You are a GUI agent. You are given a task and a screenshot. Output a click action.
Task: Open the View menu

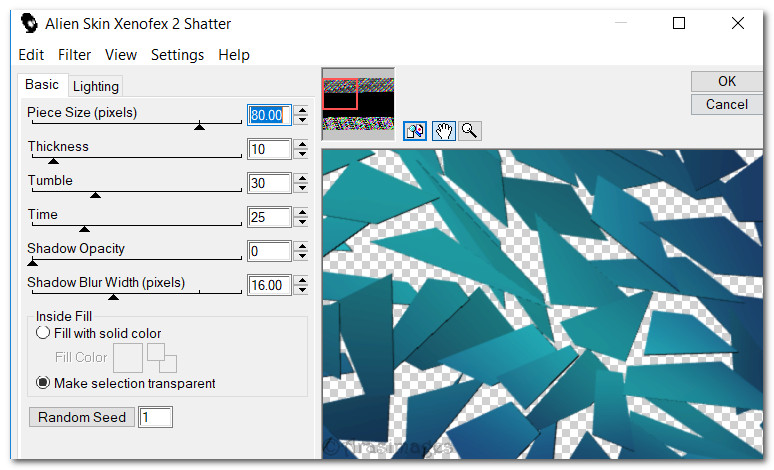point(121,55)
